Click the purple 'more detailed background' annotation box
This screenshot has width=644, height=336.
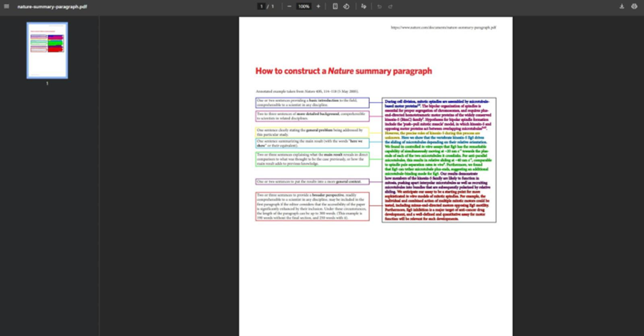coord(313,116)
